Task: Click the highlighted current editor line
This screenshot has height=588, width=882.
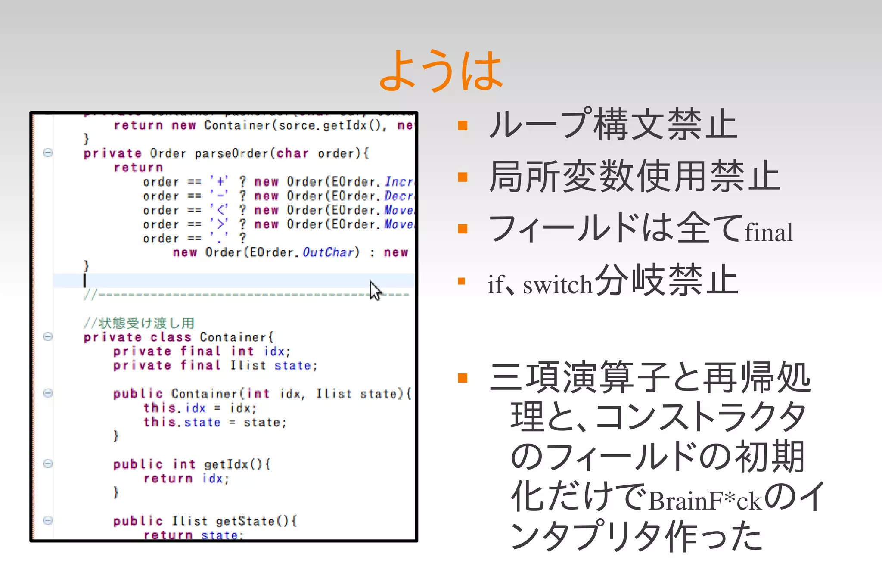Action: click(234, 280)
